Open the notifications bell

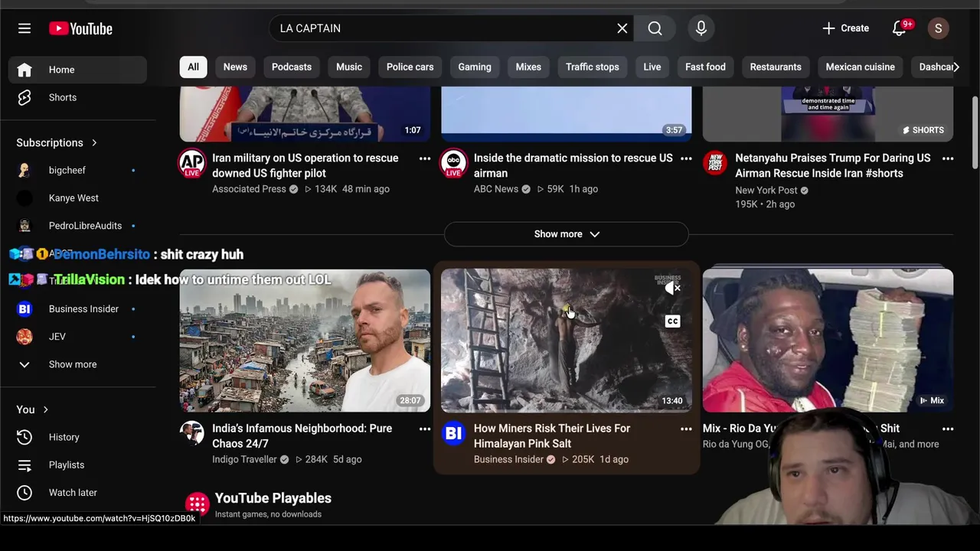pyautogui.click(x=900, y=28)
